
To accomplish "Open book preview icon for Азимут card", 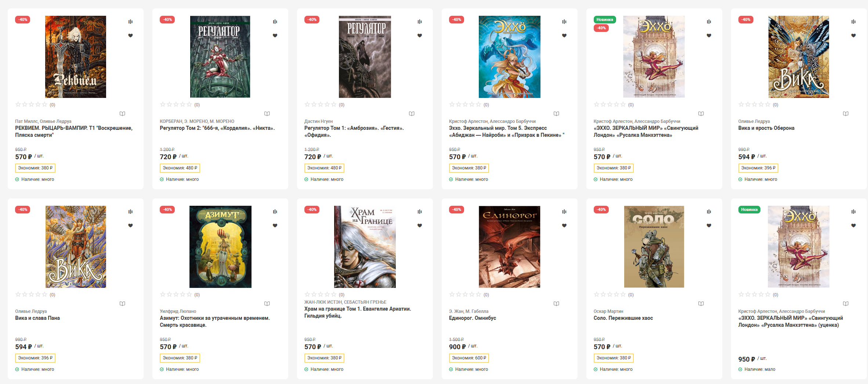I will [x=267, y=304].
